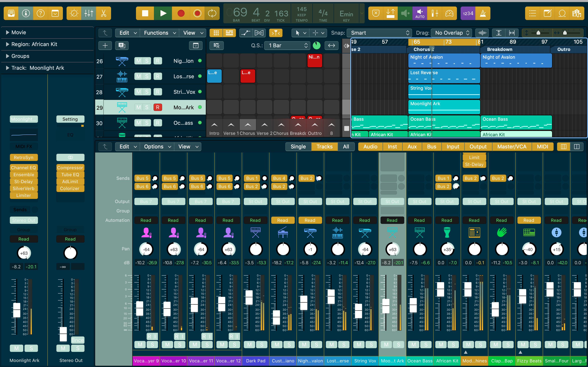Toggle the Cycle loop button

pyautogui.click(x=212, y=13)
